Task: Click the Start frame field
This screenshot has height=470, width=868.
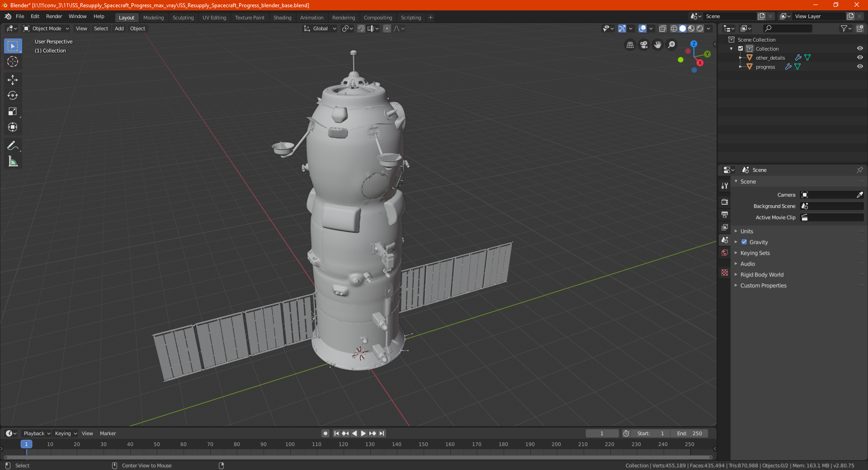Action: point(651,433)
